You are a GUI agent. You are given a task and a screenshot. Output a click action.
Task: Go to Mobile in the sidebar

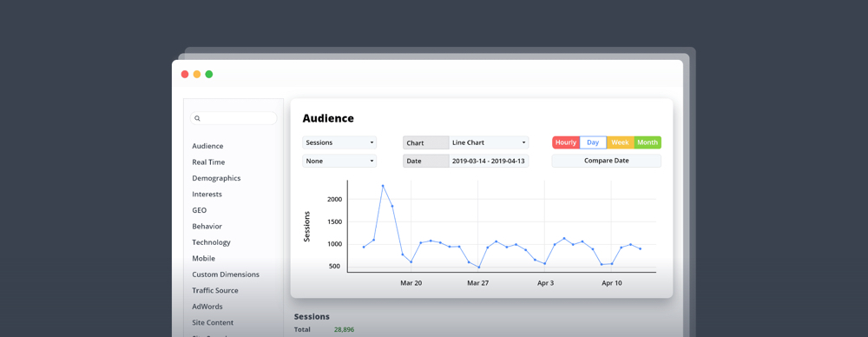pos(203,259)
